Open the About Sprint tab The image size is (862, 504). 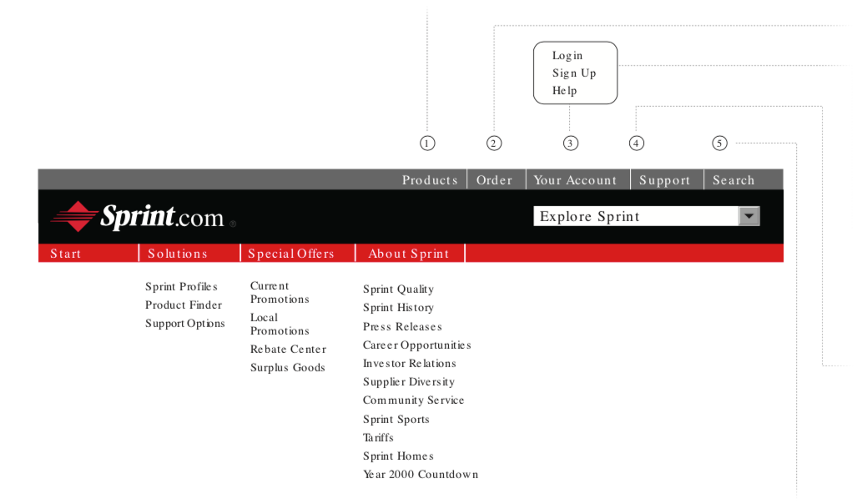409,254
